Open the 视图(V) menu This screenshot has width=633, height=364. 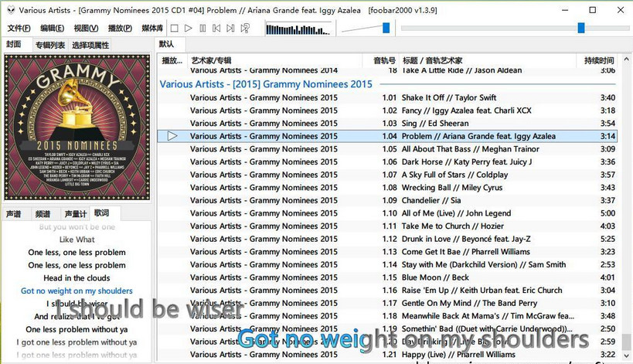click(x=86, y=29)
